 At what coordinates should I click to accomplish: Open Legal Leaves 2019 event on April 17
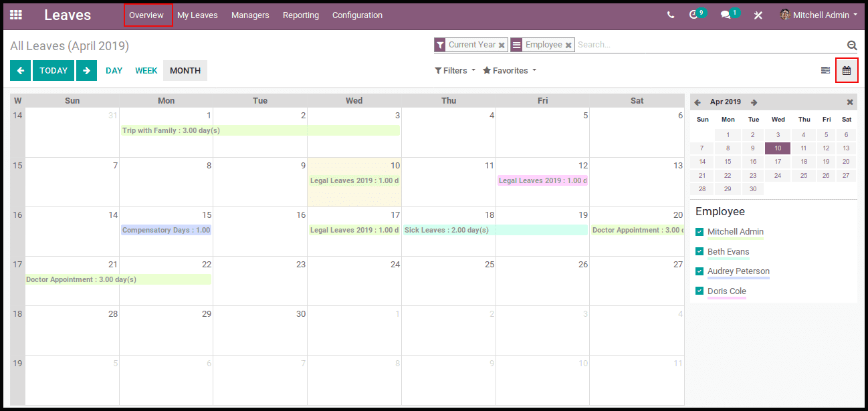pos(354,230)
